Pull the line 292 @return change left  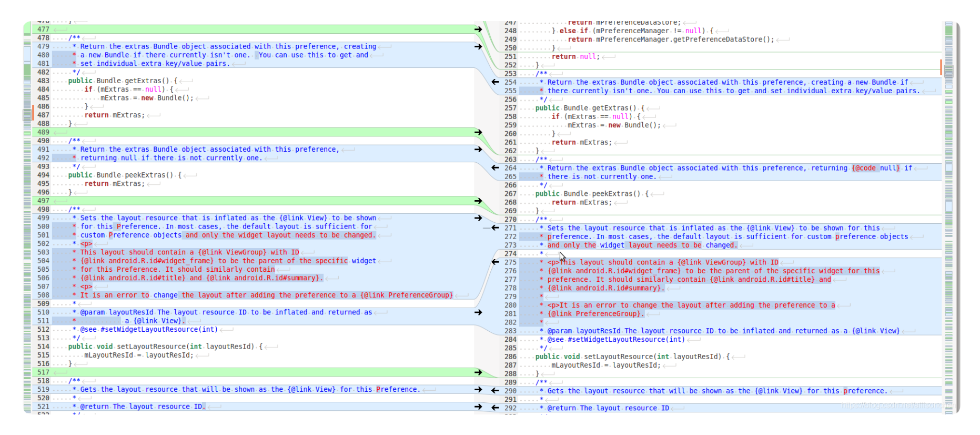point(495,407)
